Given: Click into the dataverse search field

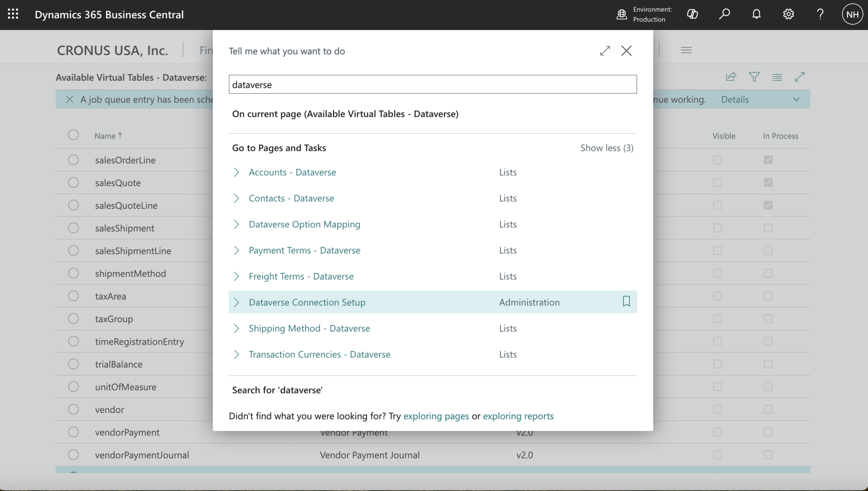Looking at the screenshot, I should pos(432,85).
